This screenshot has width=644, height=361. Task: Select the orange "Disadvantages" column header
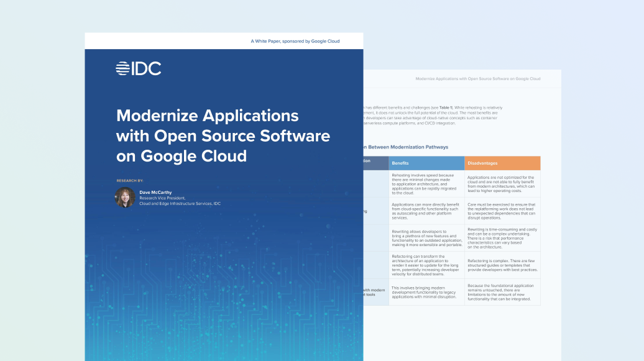click(x=502, y=163)
